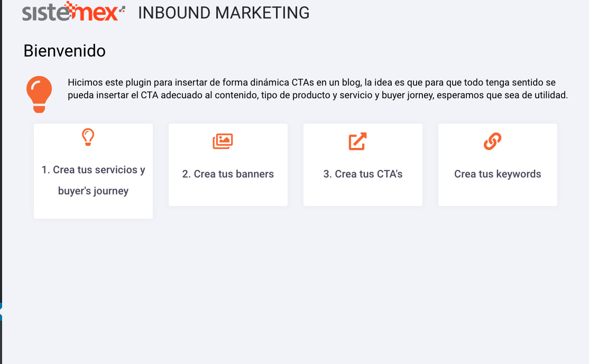This screenshot has height=364, width=589.
Task: Click the image gallery icon for banners
Action: [x=223, y=141]
